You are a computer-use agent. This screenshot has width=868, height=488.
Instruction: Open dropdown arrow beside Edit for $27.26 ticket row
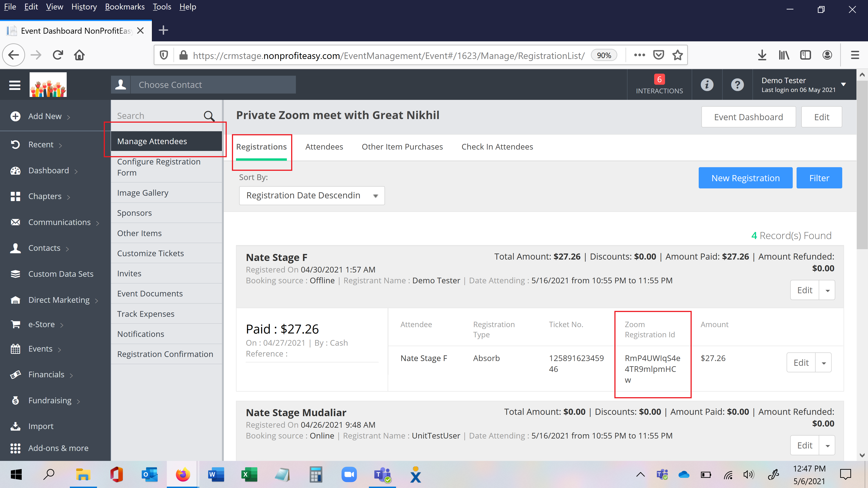click(x=823, y=363)
